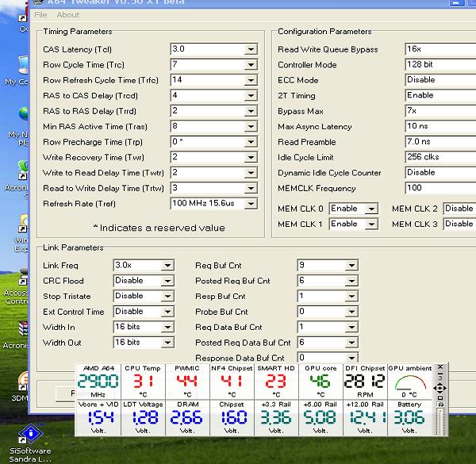Click the Bypass Max 7x field

click(x=440, y=111)
